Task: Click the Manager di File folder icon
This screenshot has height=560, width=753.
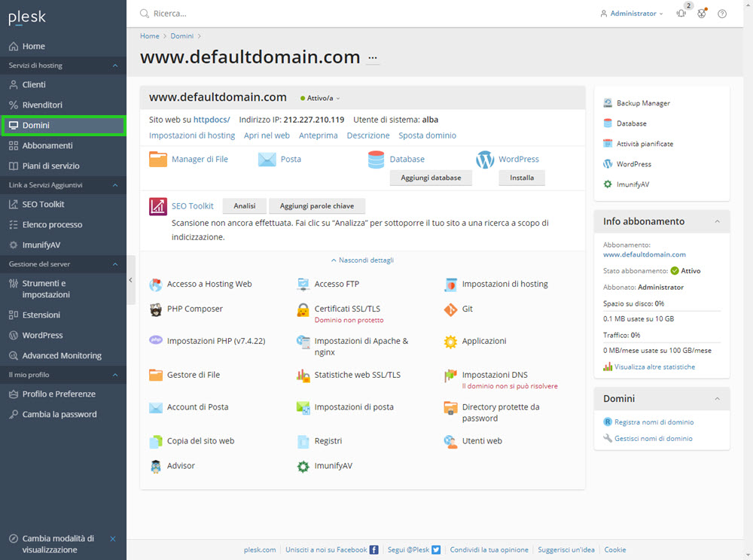Action: coord(158,160)
